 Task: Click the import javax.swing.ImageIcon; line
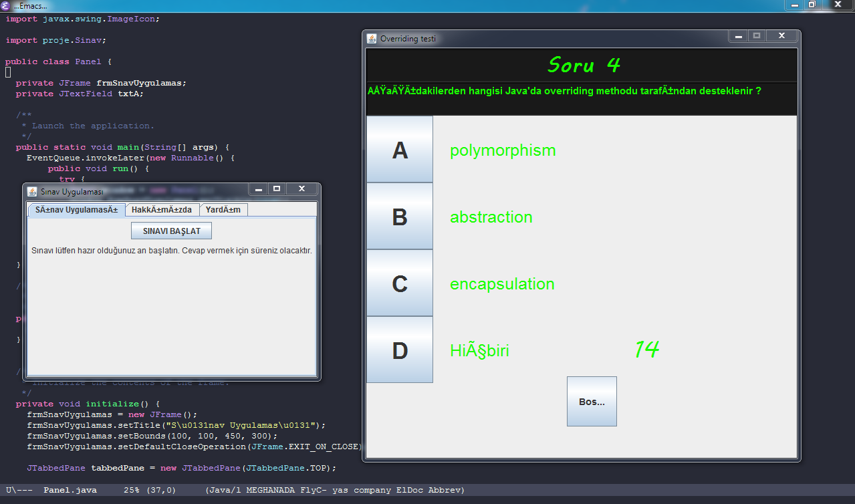click(82, 19)
